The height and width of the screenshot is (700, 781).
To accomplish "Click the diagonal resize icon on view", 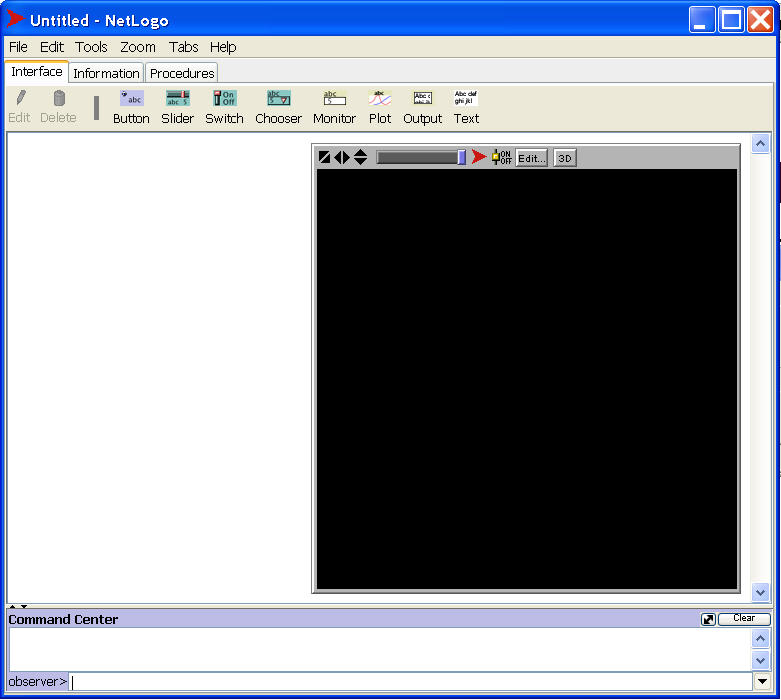I will pyautogui.click(x=324, y=157).
